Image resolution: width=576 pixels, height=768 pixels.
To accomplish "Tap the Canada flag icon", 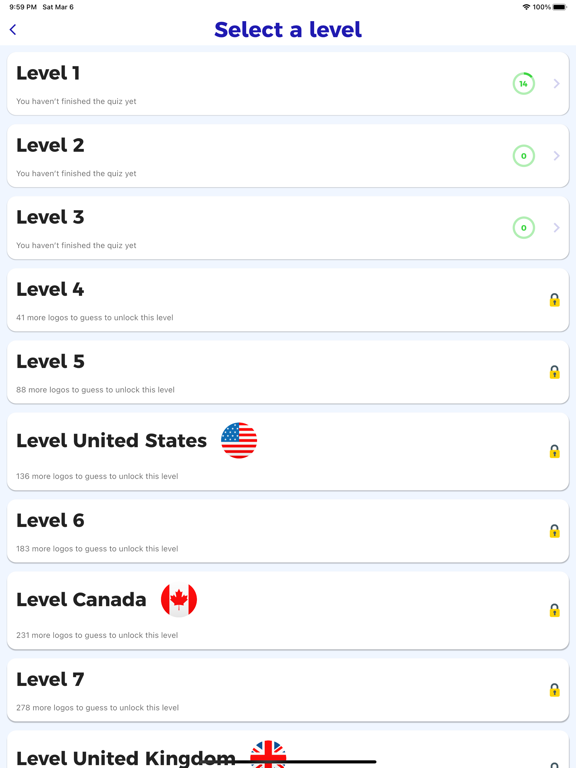I will (179, 600).
